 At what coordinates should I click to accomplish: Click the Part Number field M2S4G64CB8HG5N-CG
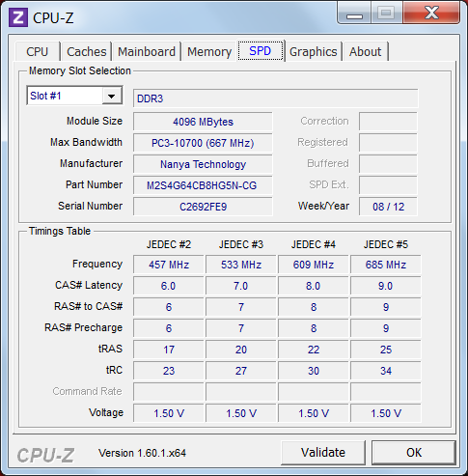(x=203, y=185)
